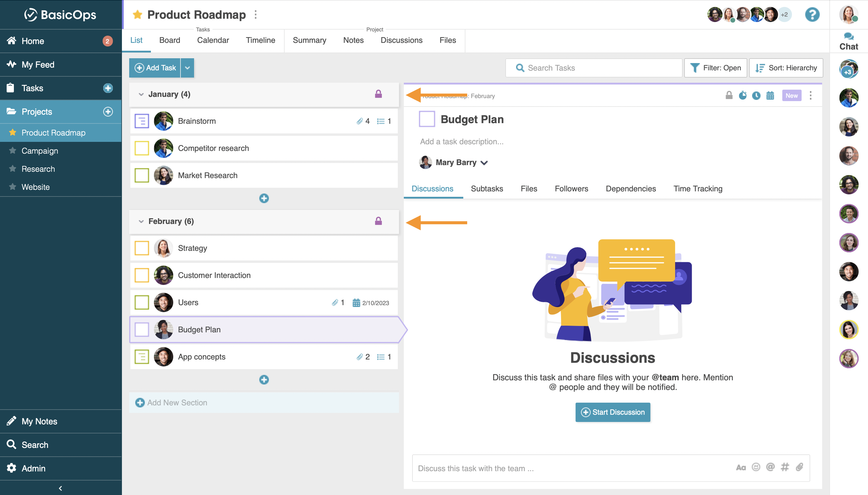Screen dimensions: 868x495
Task: Click Add New Section
Action: 264,403
